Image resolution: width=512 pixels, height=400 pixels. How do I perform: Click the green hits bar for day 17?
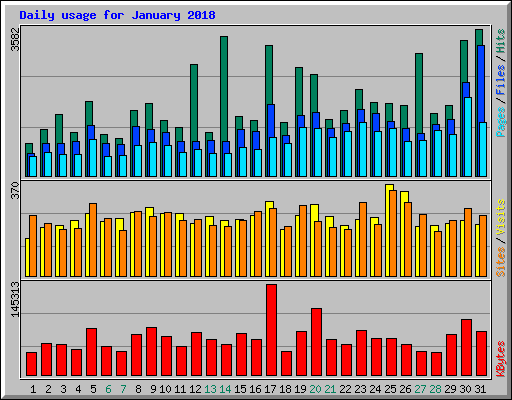[269, 75]
